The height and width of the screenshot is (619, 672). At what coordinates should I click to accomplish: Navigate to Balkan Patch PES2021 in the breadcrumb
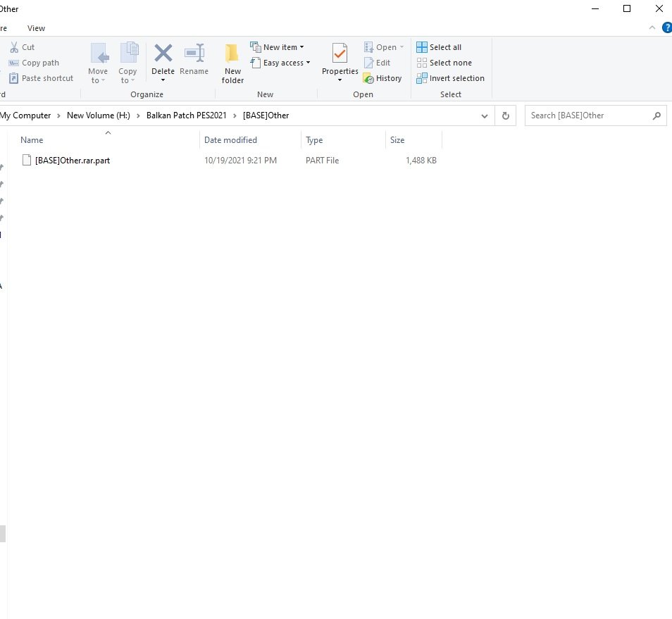click(187, 115)
